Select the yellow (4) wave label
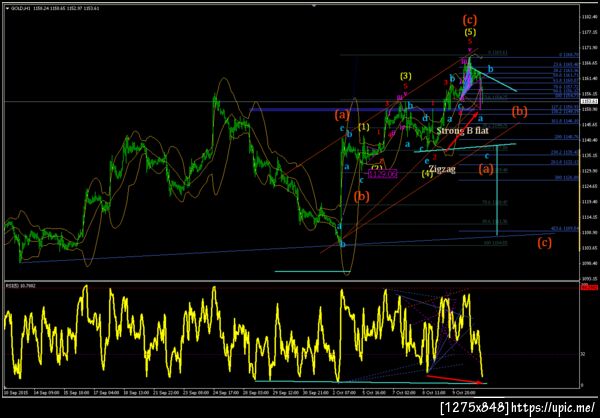 tap(427, 174)
